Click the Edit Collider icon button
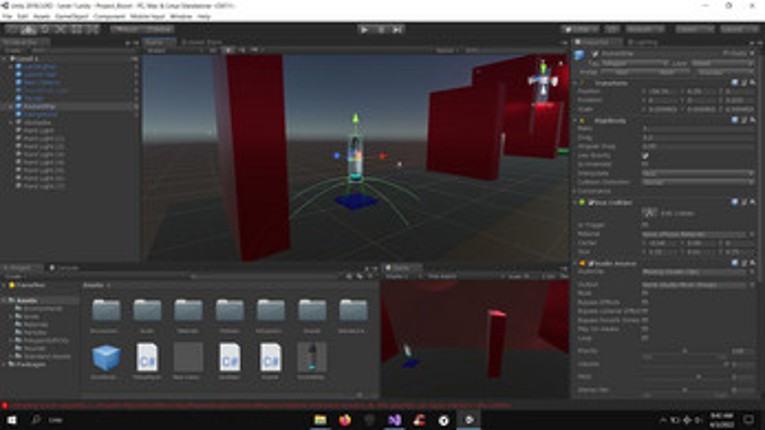 coord(649,213)
